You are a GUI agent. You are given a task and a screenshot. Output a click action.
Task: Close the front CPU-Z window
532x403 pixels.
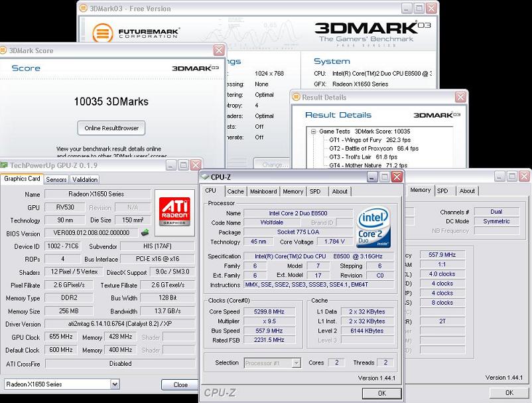point(397,177)
